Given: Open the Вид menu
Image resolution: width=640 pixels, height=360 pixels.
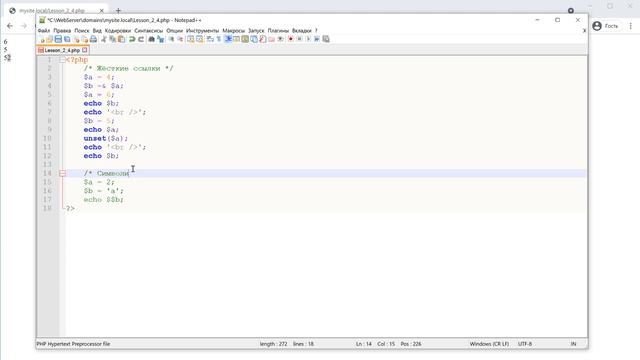Looking at the screenshot, I should tap(97, 31).
